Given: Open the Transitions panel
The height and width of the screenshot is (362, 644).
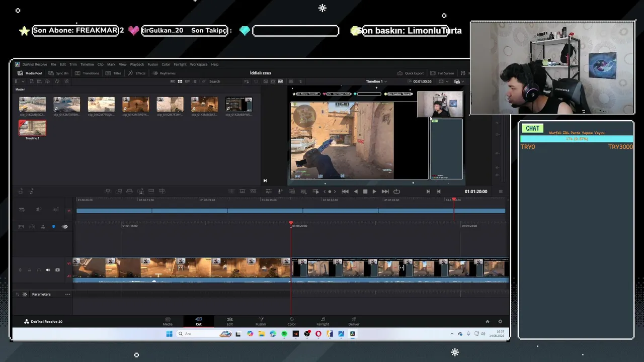Looking at the screenshot, I should (x=87, y=73).
